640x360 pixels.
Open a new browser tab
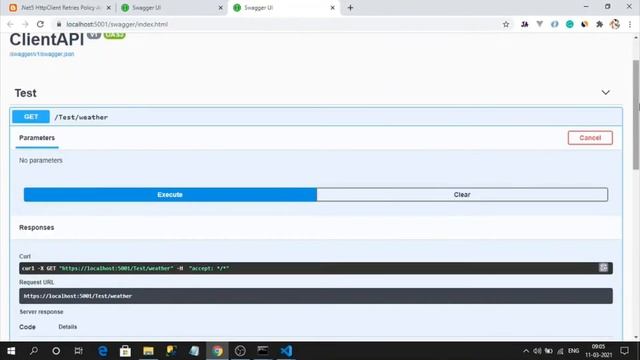350,8
